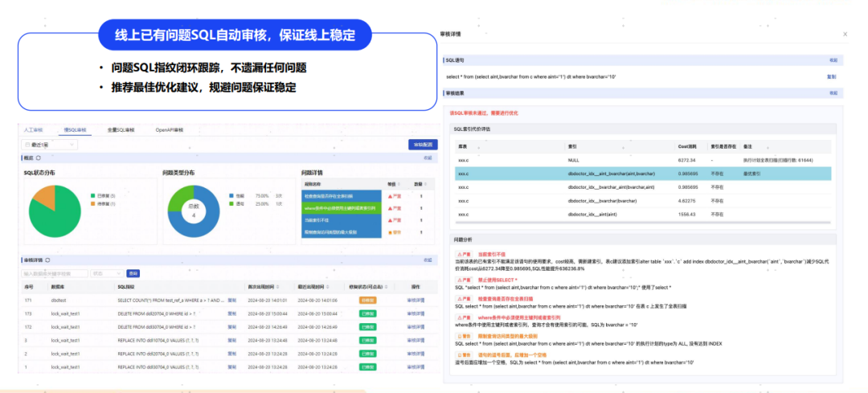This screenshot has width=868, height=393.
Task: Click the database keyword search field
Action: [55, 273]
